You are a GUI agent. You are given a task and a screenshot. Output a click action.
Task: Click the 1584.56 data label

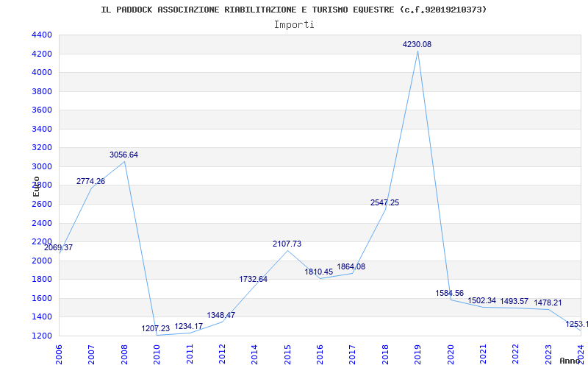click(449, 293)
